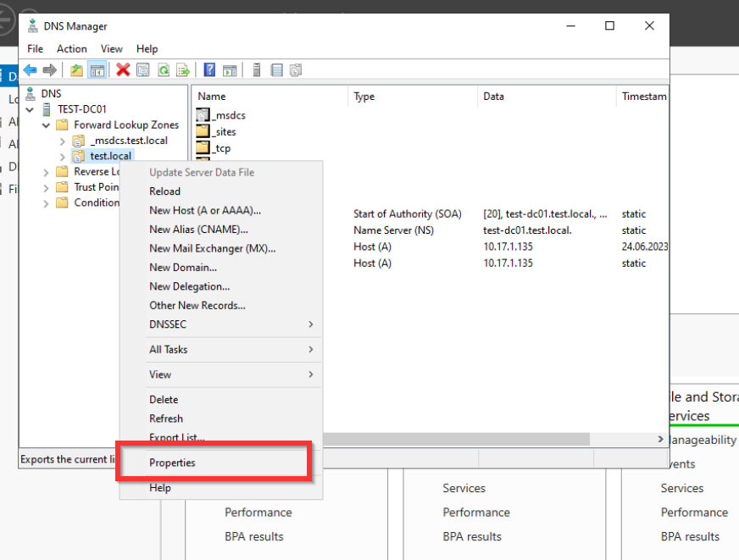Select test.local zone in tree
Image resolution: width=739 pixels, height=560 pixels.
(x=111, y=156)
